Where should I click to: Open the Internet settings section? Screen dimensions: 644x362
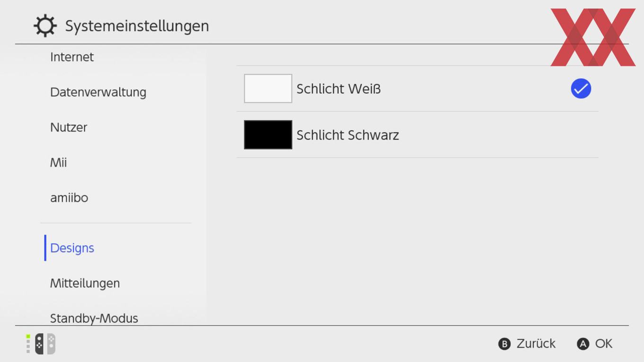[x=72, y=57]
